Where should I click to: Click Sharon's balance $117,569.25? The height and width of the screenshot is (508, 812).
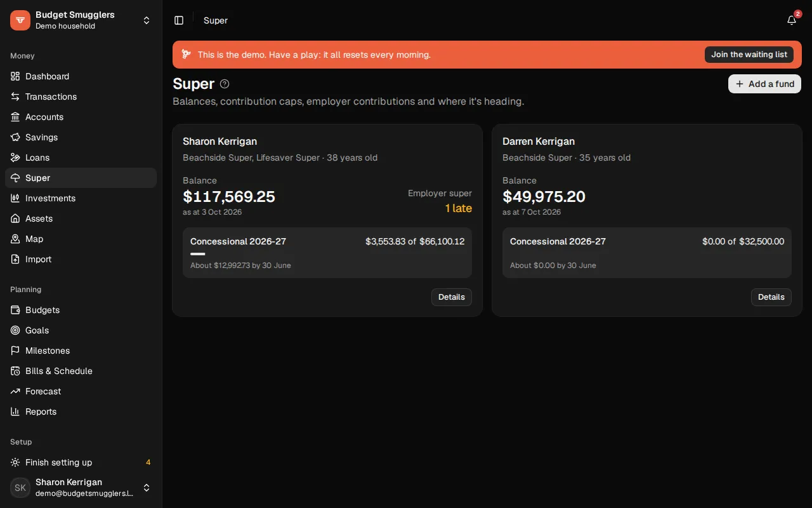[229, 197]
